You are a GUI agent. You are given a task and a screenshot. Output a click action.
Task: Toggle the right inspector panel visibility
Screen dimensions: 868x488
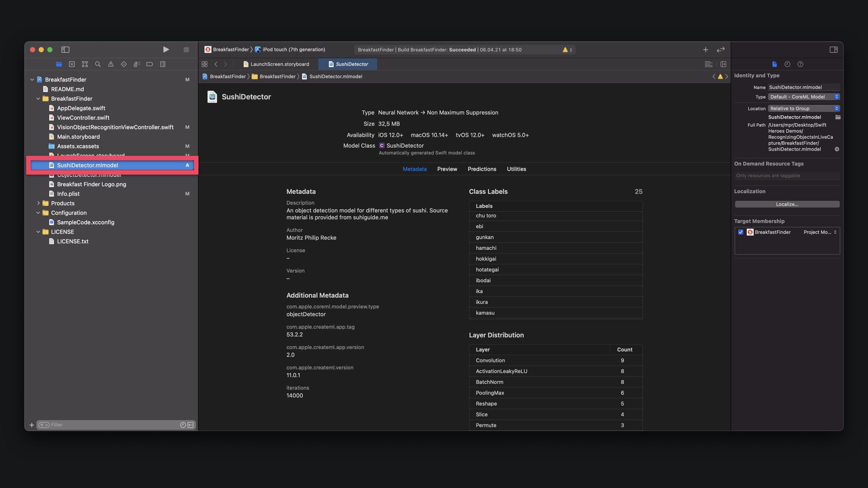[x=834, y=50]
